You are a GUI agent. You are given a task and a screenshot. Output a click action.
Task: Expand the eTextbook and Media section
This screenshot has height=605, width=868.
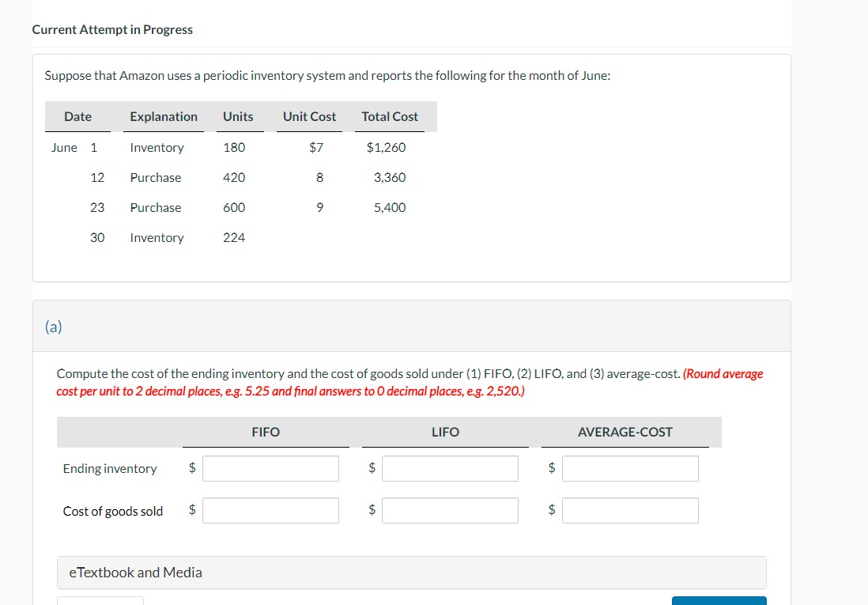pos(134,572)
